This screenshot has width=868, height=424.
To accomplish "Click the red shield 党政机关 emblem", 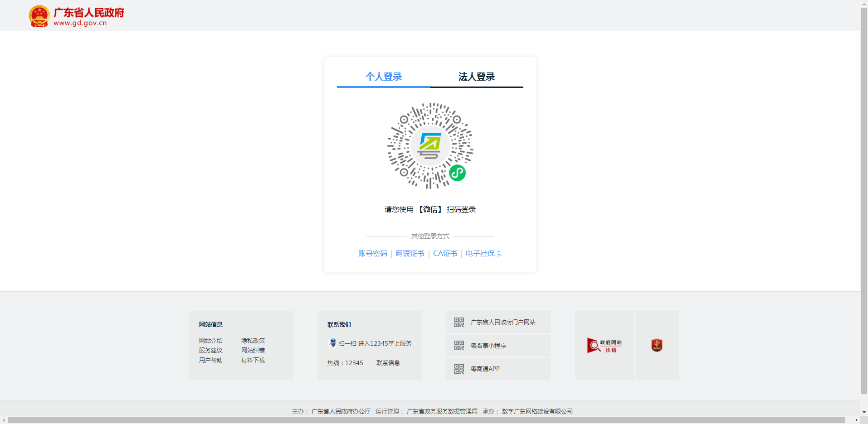I will [657, 346].
